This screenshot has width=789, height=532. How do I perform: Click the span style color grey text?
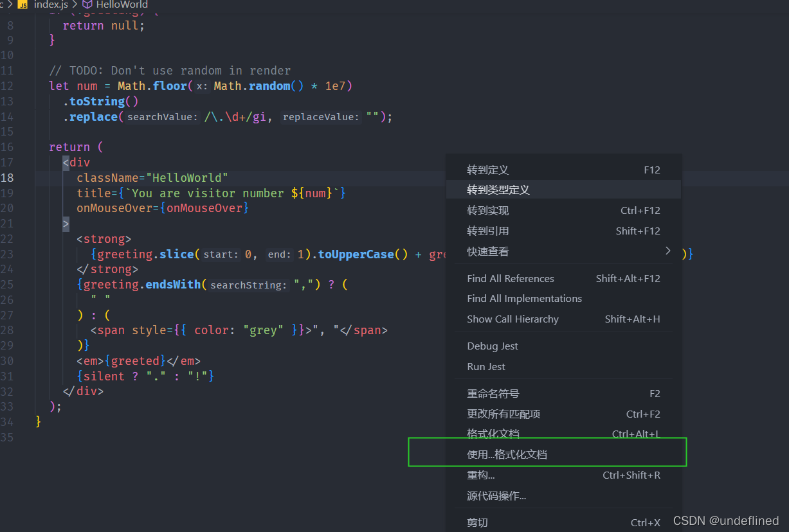239,330
